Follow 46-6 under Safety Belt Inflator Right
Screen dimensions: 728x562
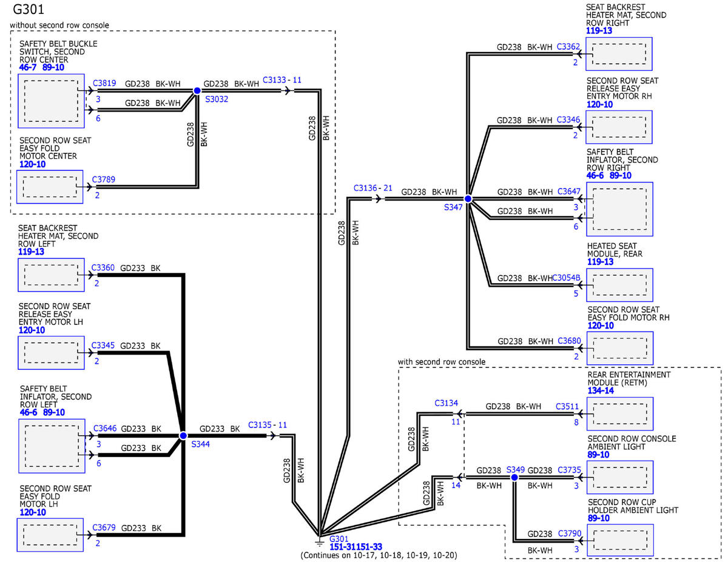pyautogui.click(x=596, y=176)
